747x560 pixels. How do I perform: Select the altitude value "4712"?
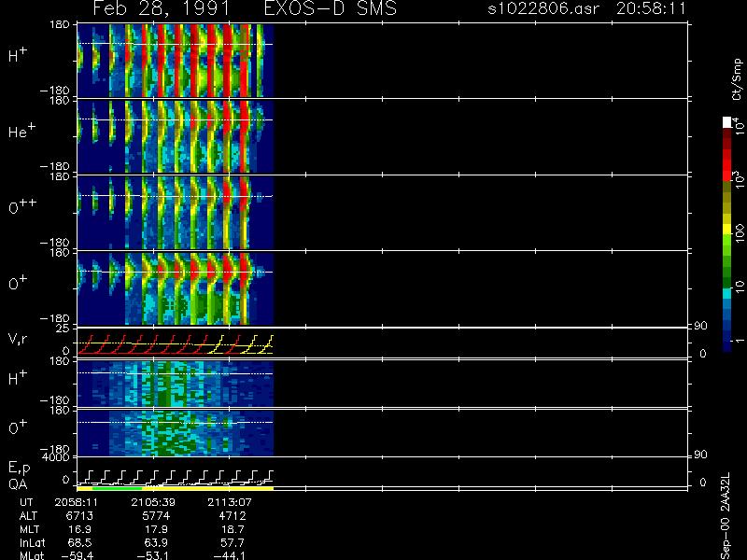pyautogui.click(x=232, y=516)
